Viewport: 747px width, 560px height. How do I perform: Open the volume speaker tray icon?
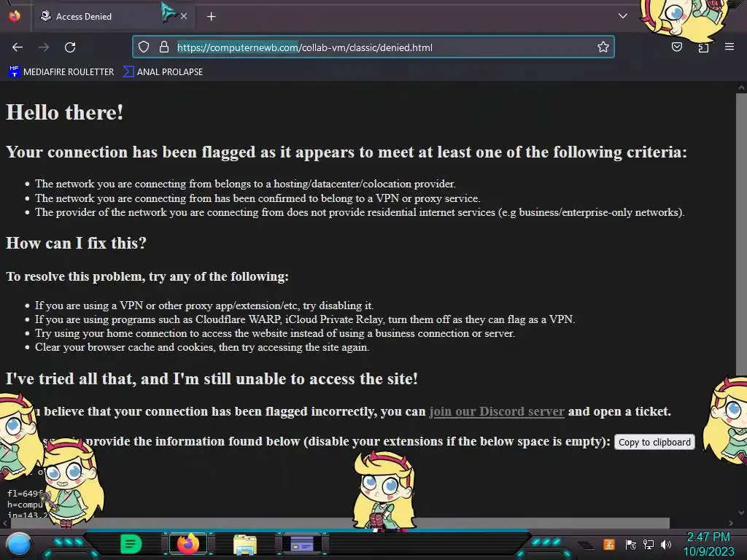(666, 544)
